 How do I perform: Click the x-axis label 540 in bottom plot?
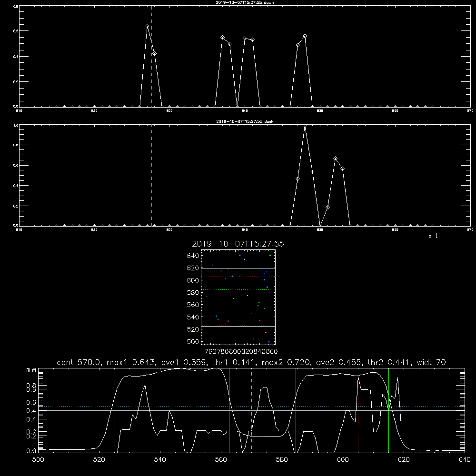click(x=160, y=459)
